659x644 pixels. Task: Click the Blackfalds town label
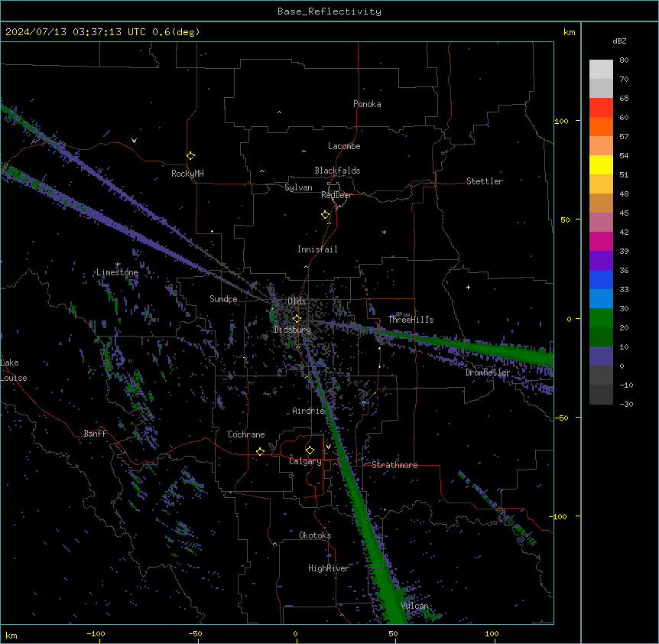pos(337,171)
